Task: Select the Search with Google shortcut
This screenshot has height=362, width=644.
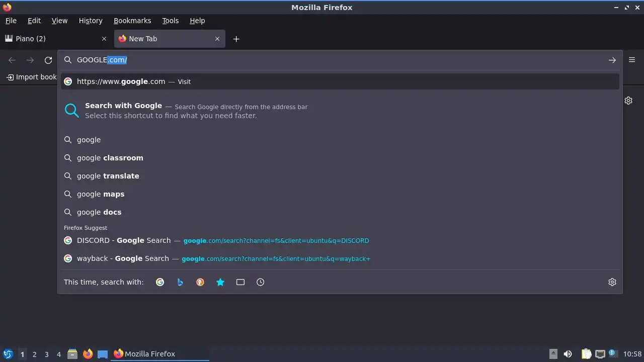Action: (x=340, y=111)
